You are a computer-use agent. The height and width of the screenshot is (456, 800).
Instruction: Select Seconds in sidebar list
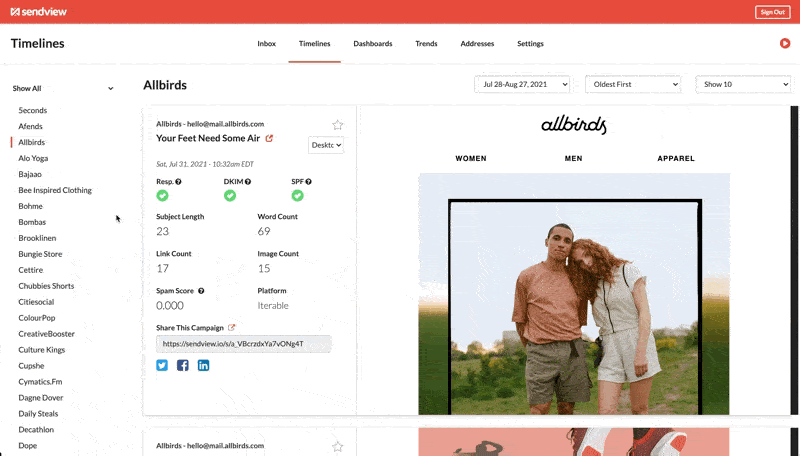33,110
